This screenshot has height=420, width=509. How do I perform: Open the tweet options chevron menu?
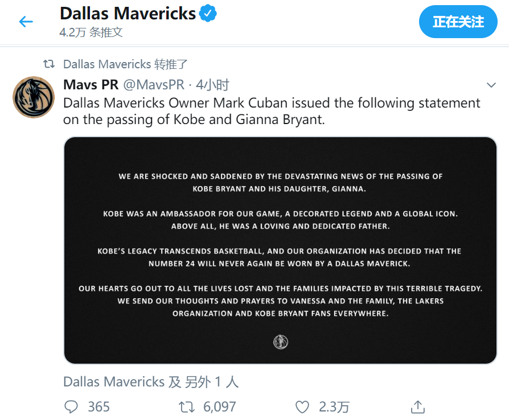491,85
